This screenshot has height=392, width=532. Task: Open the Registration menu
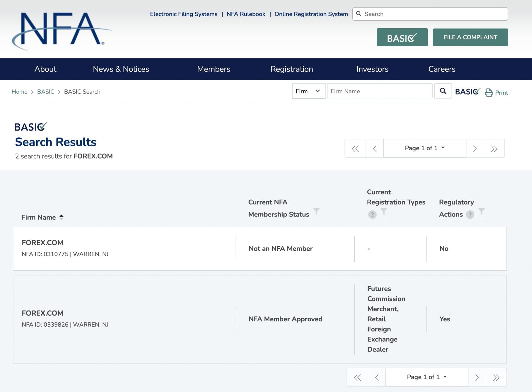coord(292,69)
